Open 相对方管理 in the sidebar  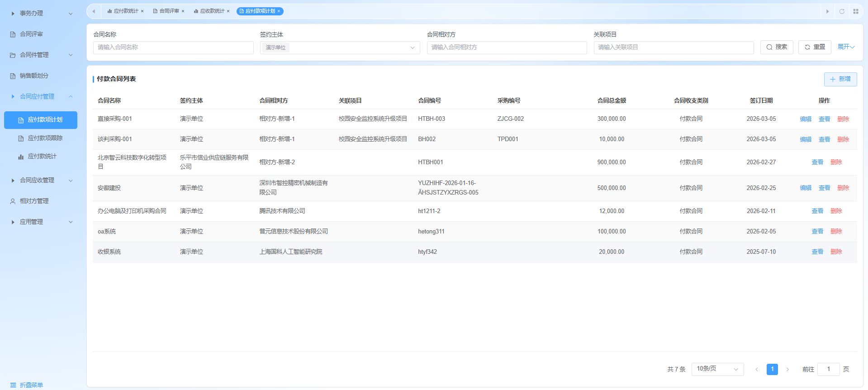point(41,201)
